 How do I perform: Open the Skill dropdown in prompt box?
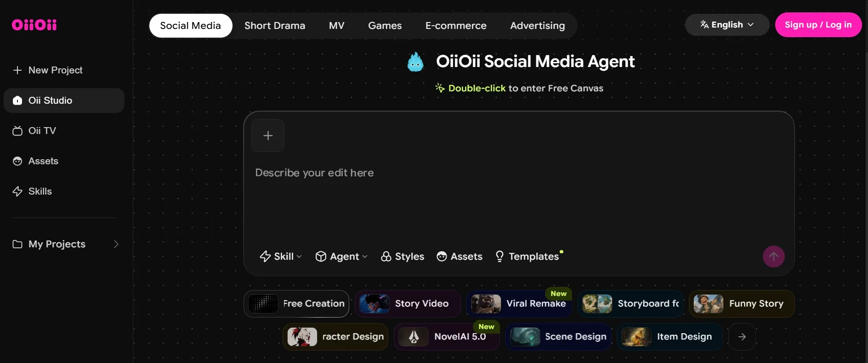(x=281, y=257)
